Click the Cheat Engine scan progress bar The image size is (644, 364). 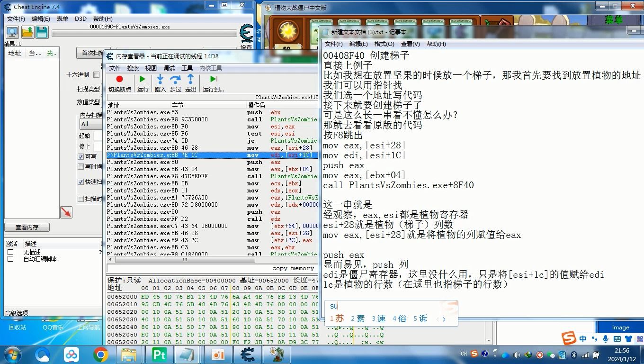144,34
